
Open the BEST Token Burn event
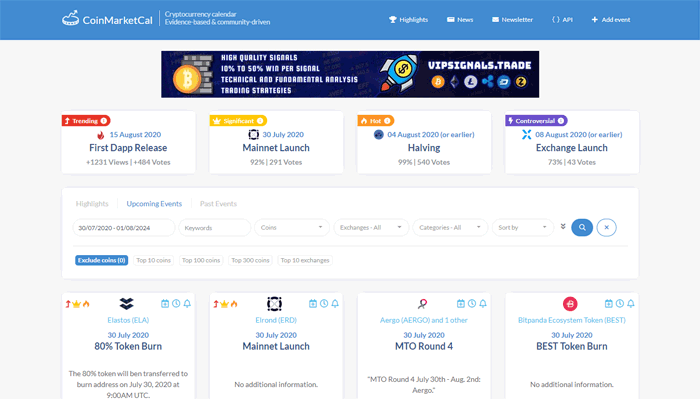tap(571, 346)
